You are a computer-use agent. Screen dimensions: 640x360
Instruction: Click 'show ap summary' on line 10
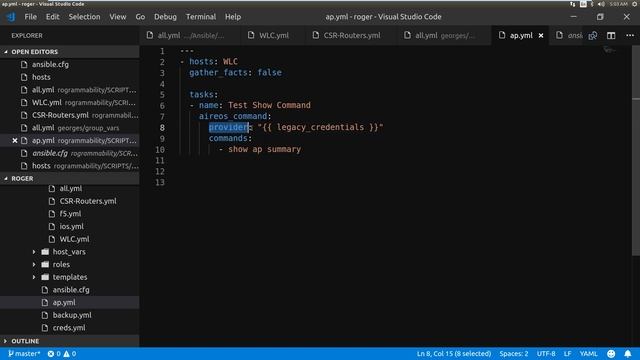(x=264, y=149)
